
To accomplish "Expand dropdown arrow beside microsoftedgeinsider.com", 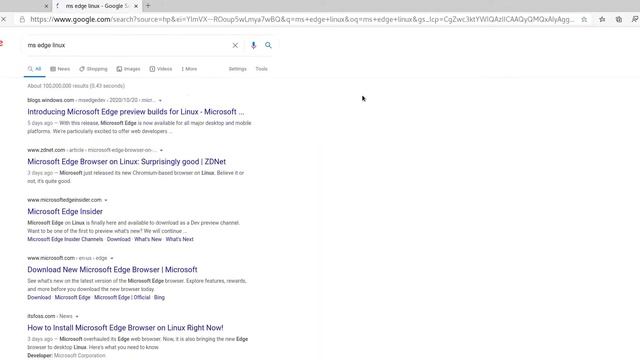I will [x=106, y=200].
